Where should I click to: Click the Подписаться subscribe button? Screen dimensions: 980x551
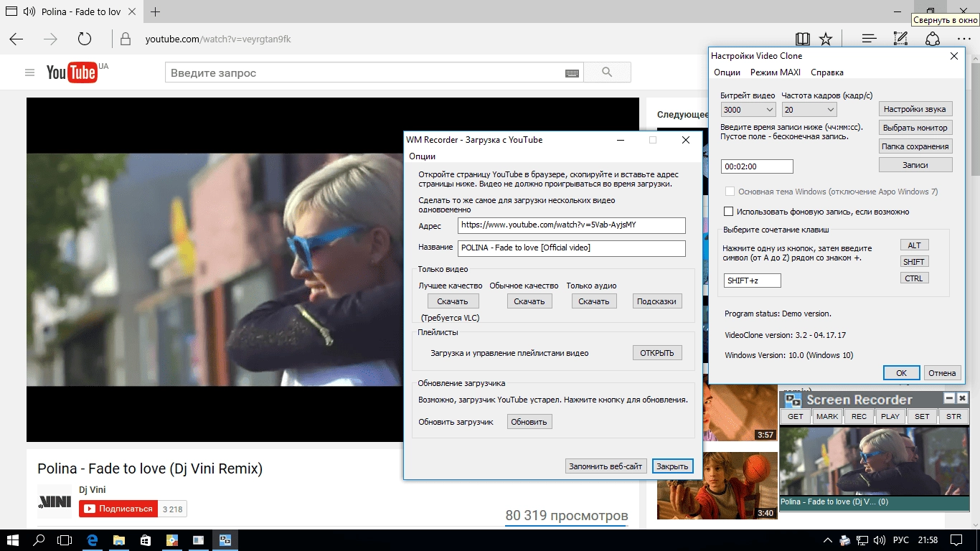118,509
